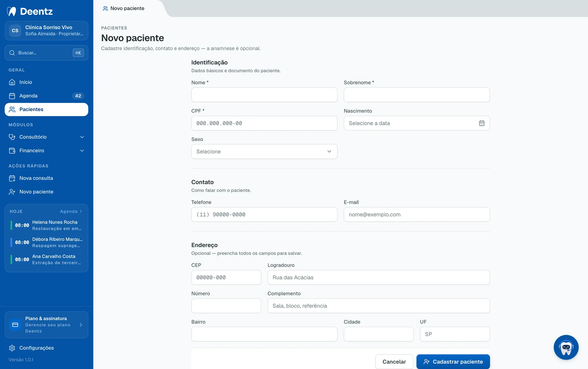588x369 pixels.
Task: Open Plano & assinatura chevron arrow
Action: coord(81,325)
